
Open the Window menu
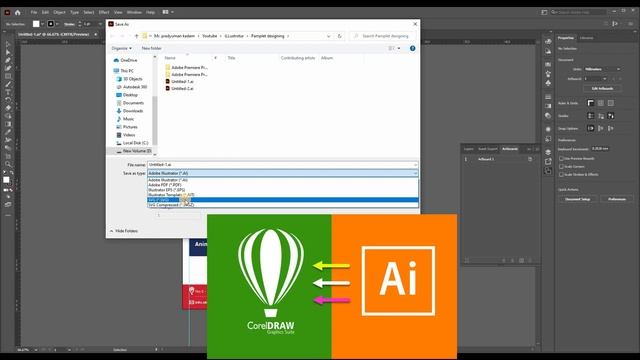(134, 12)
